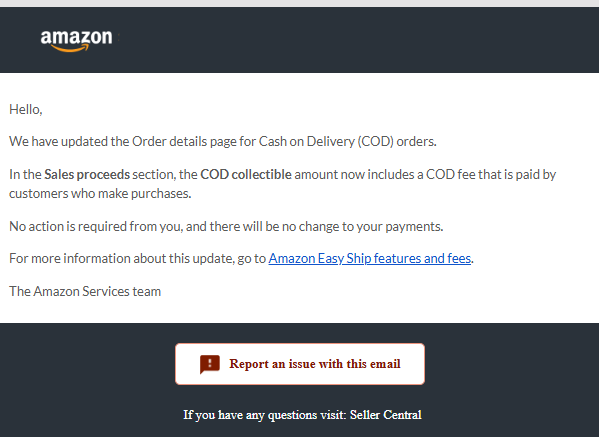Select the bold "Sales proceeds" text
Image resolution: width=599 pixels, height=437 pixels.
[87, 175]
